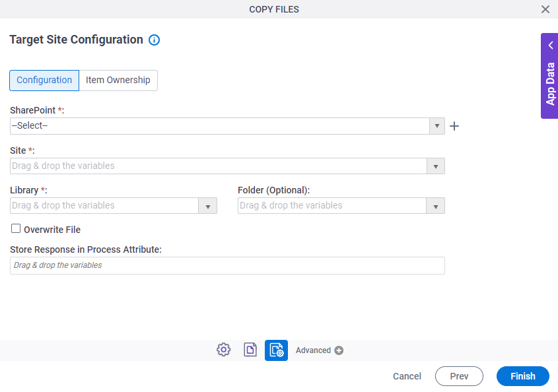Expand the Library dropdown arrow
This screenshot has width=558, height=392.
point(208,206)
